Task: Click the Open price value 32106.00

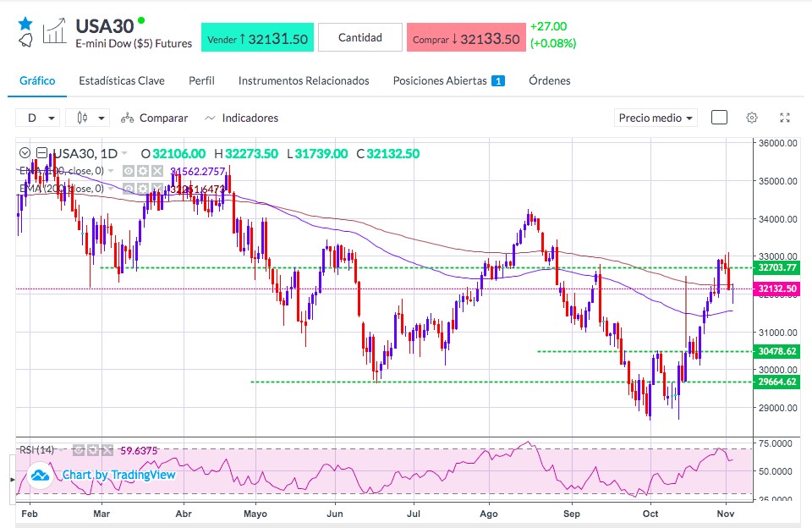Action: tap(179, 154)
